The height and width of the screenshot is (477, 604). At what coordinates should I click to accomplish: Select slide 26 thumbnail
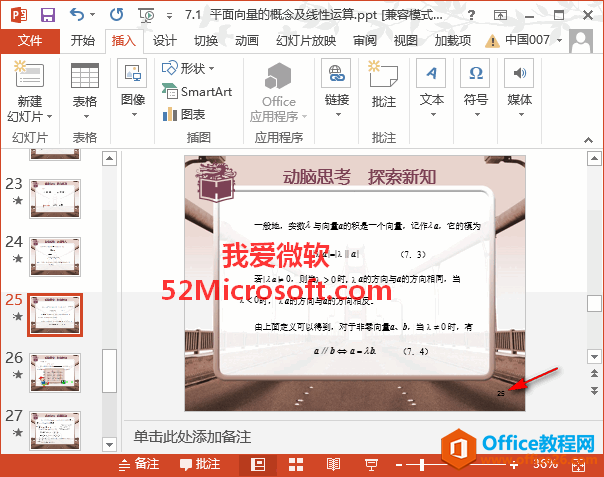[55, 371]
